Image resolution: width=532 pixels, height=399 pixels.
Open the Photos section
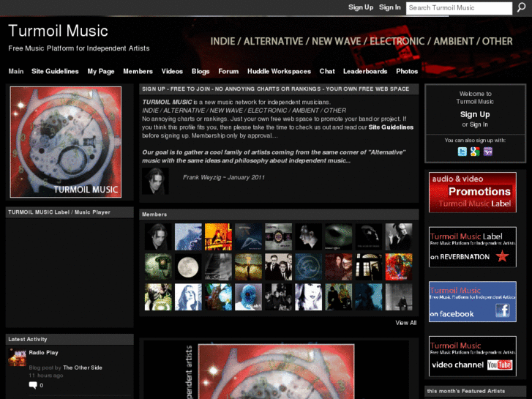click(407, 71)
